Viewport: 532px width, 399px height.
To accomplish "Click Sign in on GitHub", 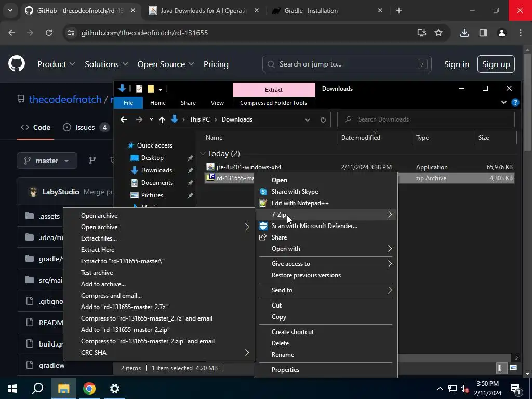I will (457, 64).
